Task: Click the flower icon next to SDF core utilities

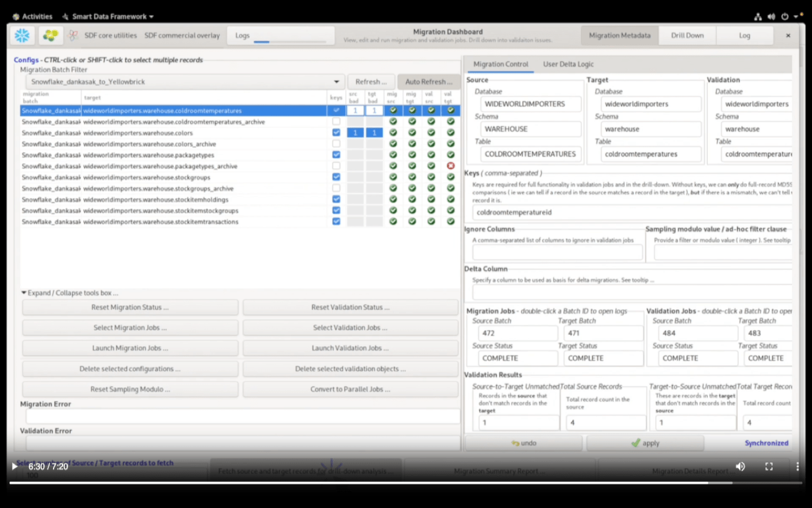Action: pos(72,35)
